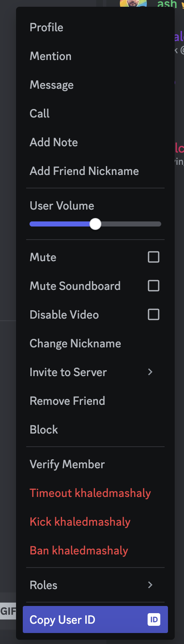Expand the Roles submenu chevron
Viewport: 184px width, 644px height.
tap(150, 585)
